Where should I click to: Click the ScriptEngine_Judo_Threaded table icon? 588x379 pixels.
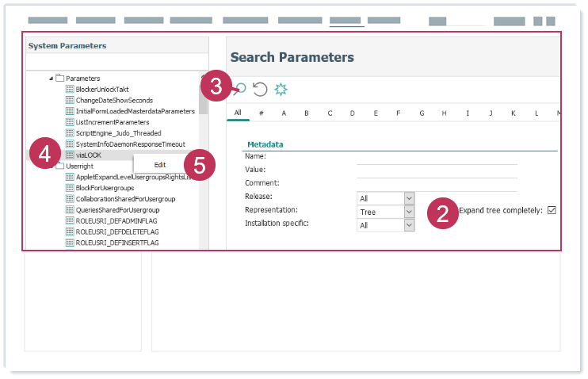click(x=70, y=133)
